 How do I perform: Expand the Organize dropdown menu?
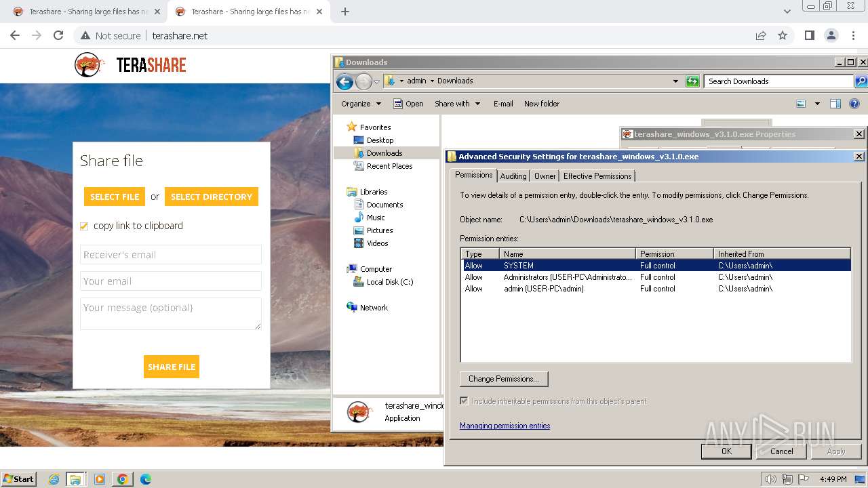361,104
